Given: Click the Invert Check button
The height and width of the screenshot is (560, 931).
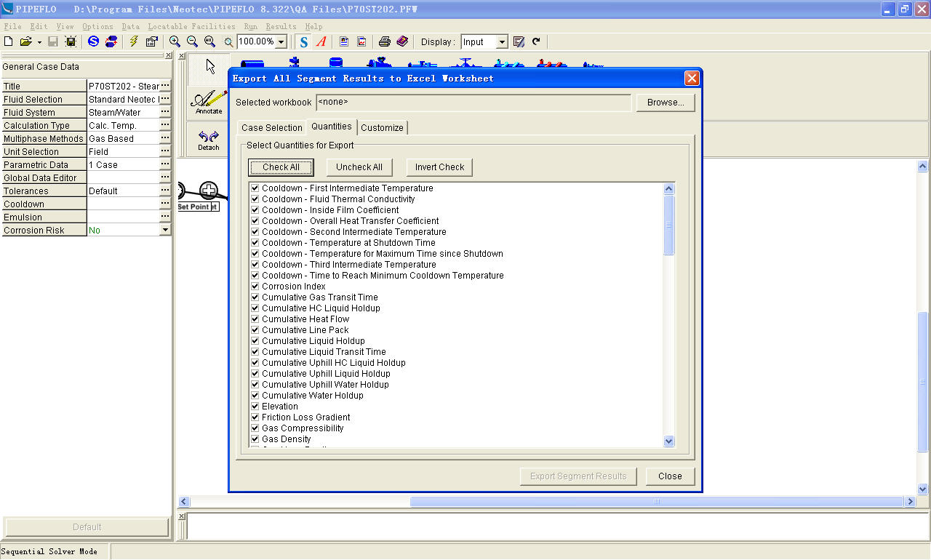Looking at the screenshot, I should 439,167.
